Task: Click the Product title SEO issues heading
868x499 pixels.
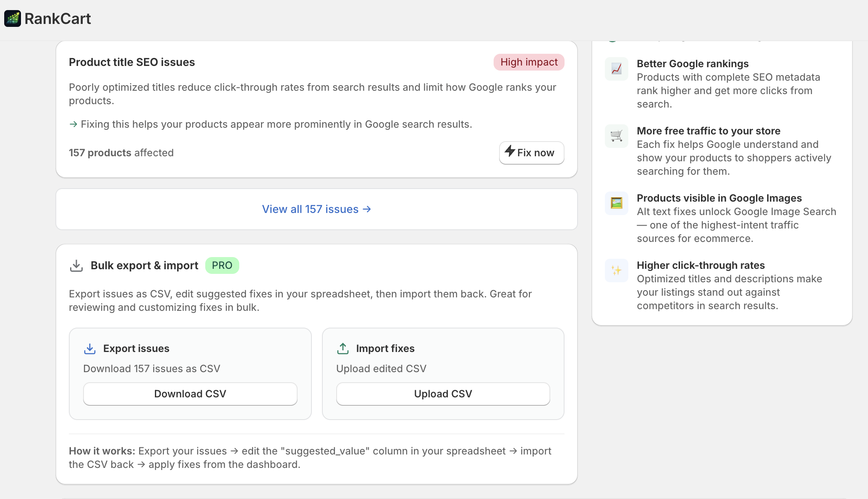Action: [x=132, y=62]
